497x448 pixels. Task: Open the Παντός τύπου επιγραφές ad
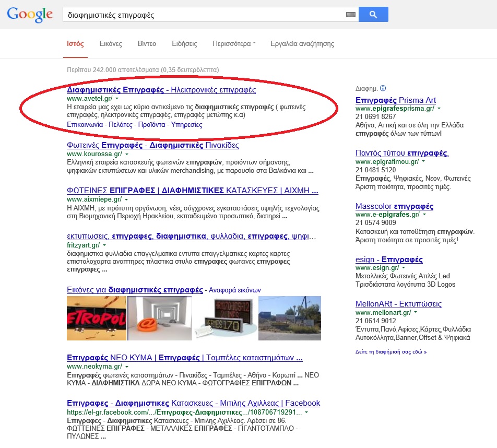402,153
